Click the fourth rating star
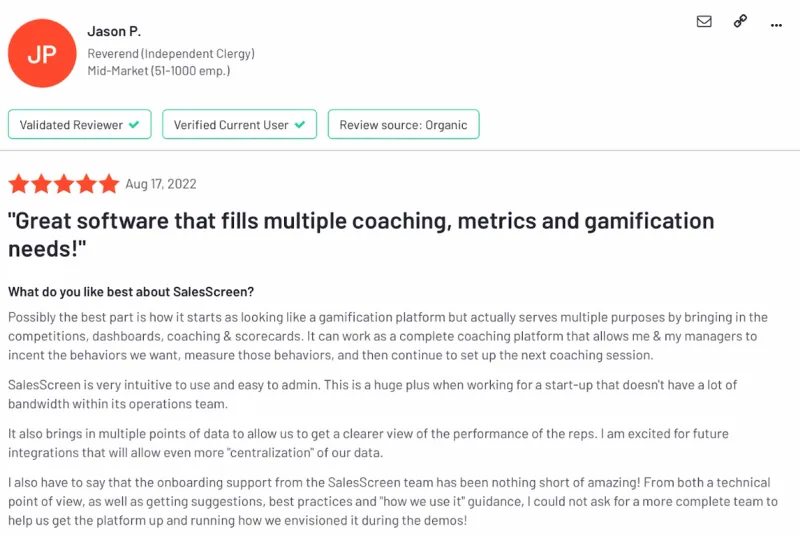The height and width of the screenshot is (536, 800). click(x=86, y=184)
